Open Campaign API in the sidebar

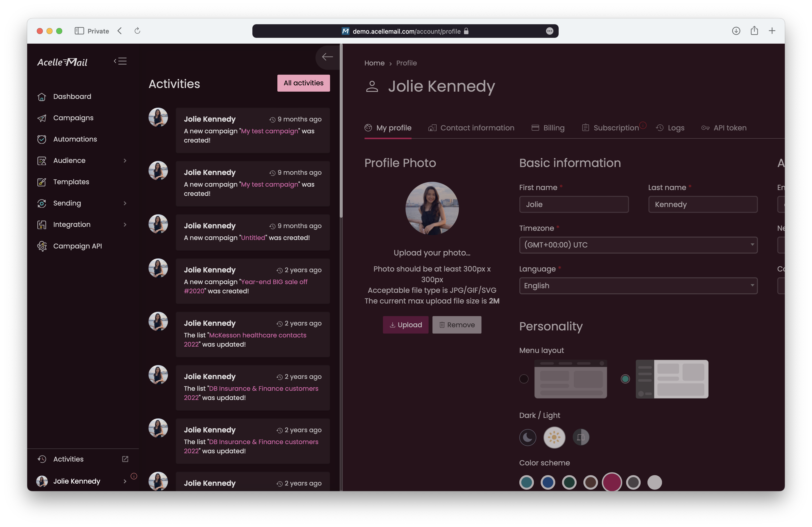click(77, 246)
